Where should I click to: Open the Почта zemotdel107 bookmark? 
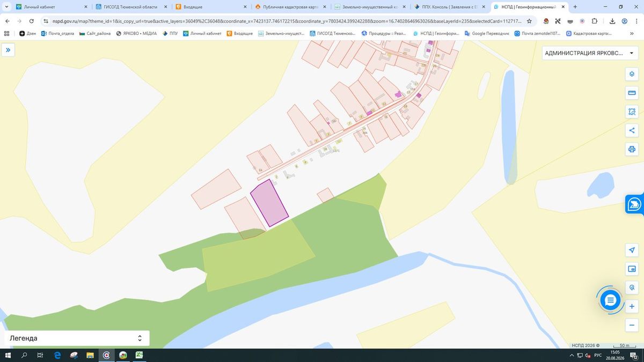[x=537, y=33]
